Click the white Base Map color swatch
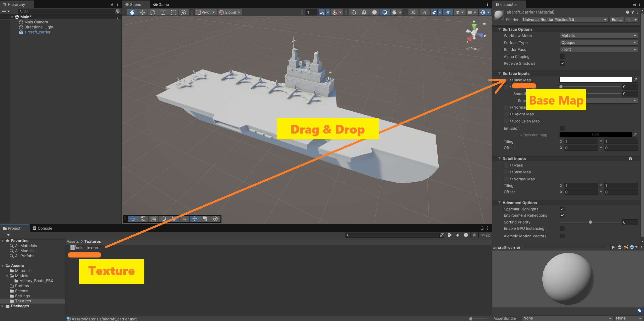The height and width of the screenshot is (321, 644). coord(595,80)
